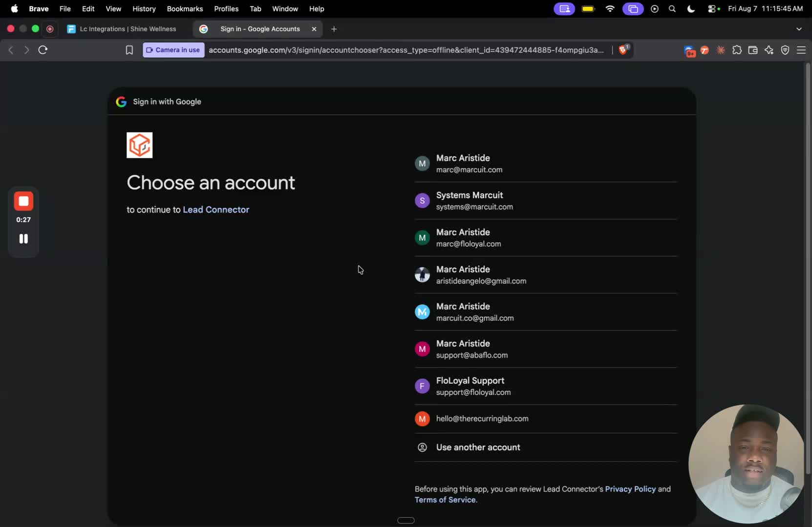Reload the current page
The image size is (812, 527).
point(43,50)
